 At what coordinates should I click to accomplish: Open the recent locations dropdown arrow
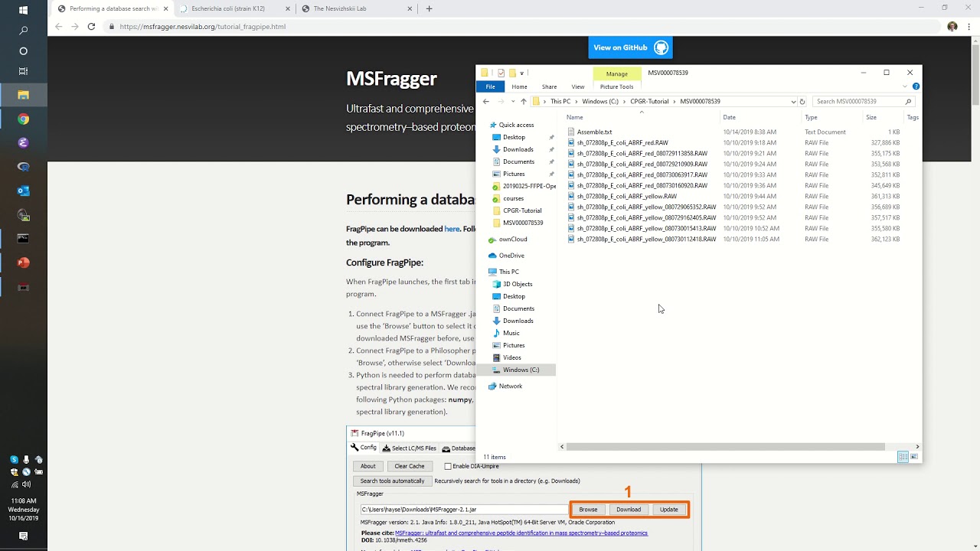[512, 101]
